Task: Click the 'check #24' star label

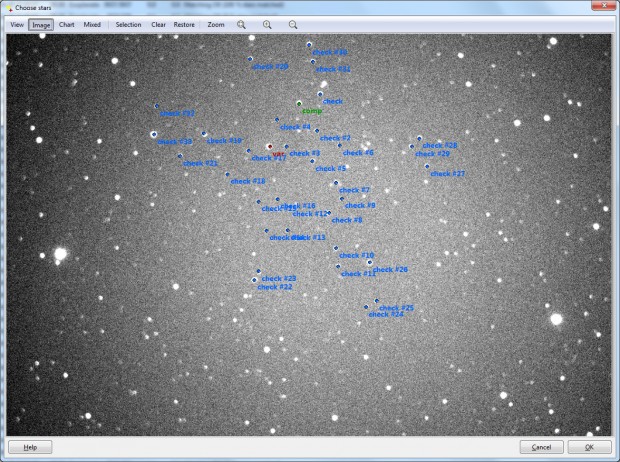Action: click(x=386, y=315)
